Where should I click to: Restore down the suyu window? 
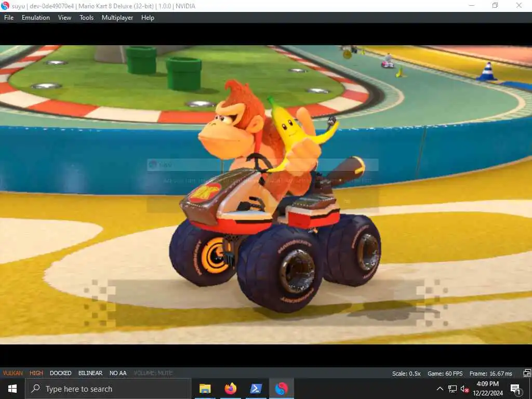[x=495, y=6]
